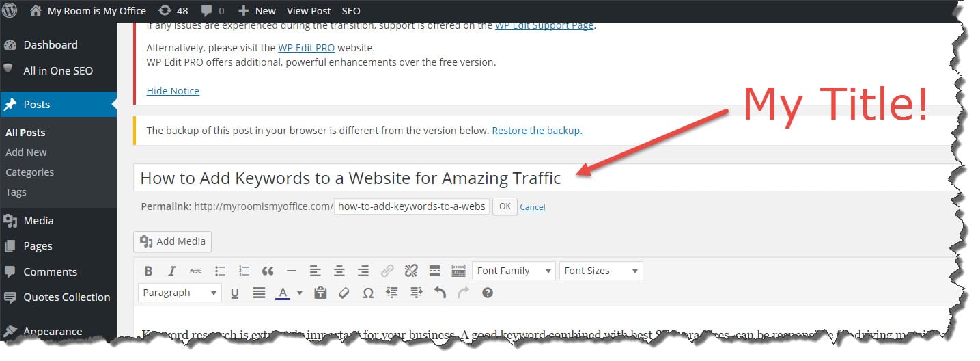Open the Font Sizes dropdown
This screenshot has width=980, height=361.
click(x=601, y=271)
